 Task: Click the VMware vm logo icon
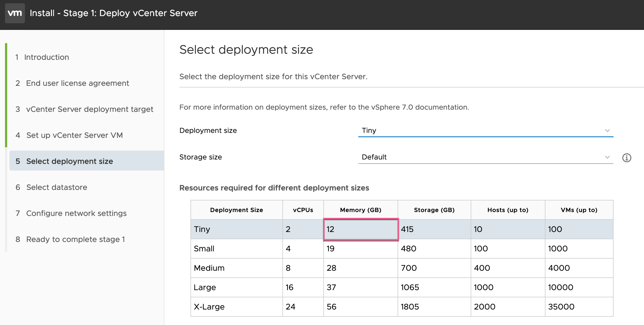pyautogui.click(x=15, y=13)
